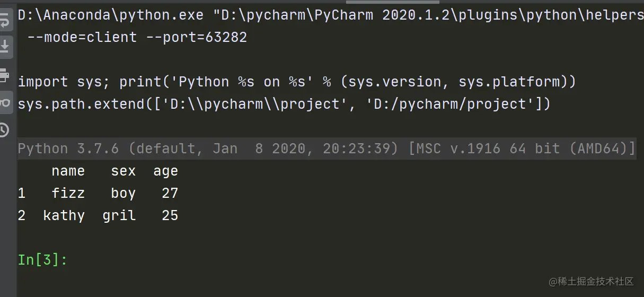This screenshot has height=297, width=644.
Task: Click the In[3]: input prompt
Action: coord(42,260)
